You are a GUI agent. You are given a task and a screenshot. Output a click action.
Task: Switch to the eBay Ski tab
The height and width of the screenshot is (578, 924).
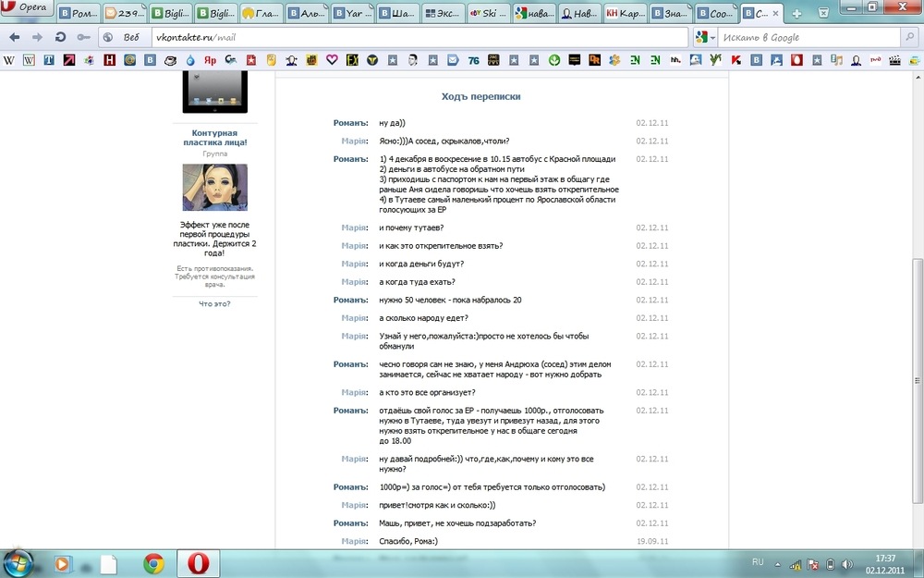(x=486, y=14)
